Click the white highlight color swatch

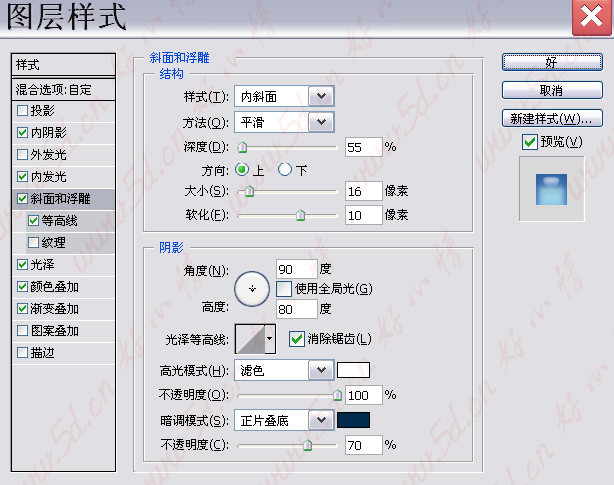click(x=353, y=370)
